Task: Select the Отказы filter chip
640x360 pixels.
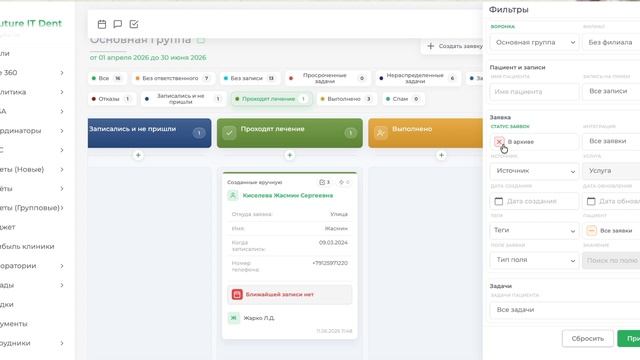Action: pos(111,99)
